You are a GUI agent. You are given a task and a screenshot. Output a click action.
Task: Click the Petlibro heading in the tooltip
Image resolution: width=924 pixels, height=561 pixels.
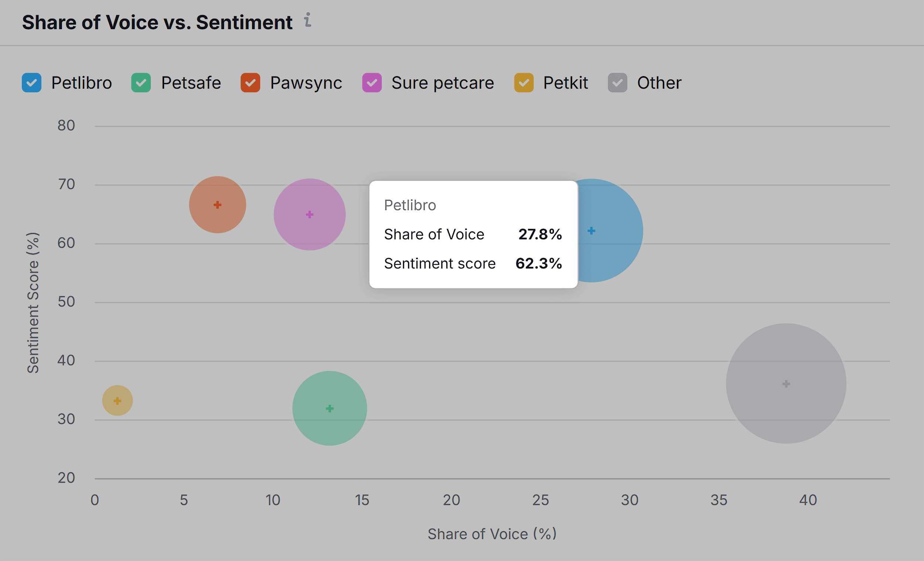410,205
